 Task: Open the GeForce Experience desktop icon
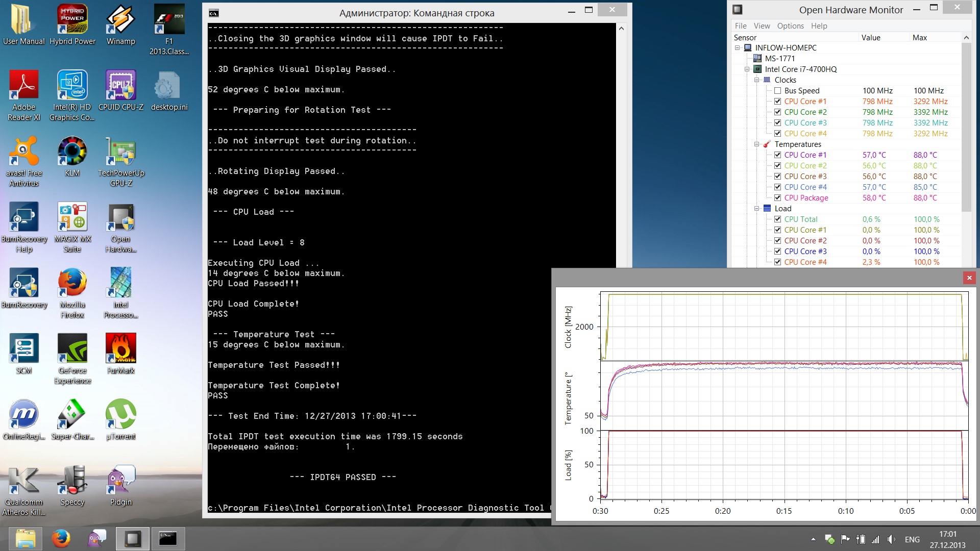click(72, 349)
